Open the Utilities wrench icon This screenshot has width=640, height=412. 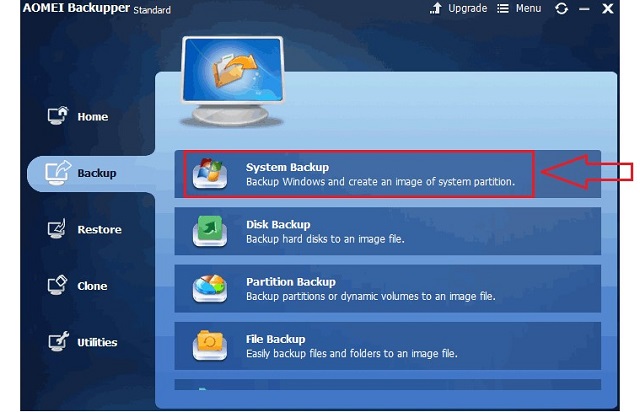58,341
